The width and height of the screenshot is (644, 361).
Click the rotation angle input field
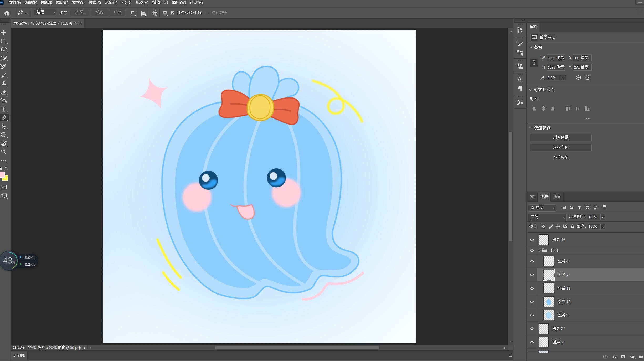(x=554, y=78)
